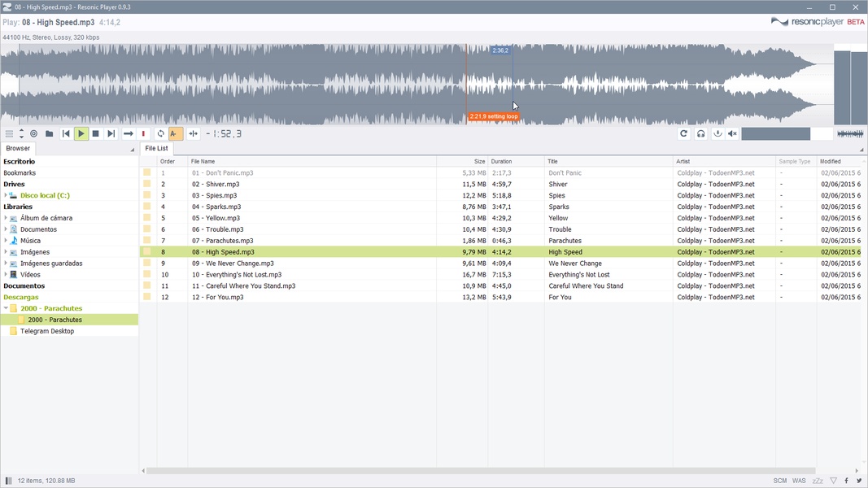Select 09 - We Never Change.mp3
This screenshot has height=488, width=868.
point(233,264)
